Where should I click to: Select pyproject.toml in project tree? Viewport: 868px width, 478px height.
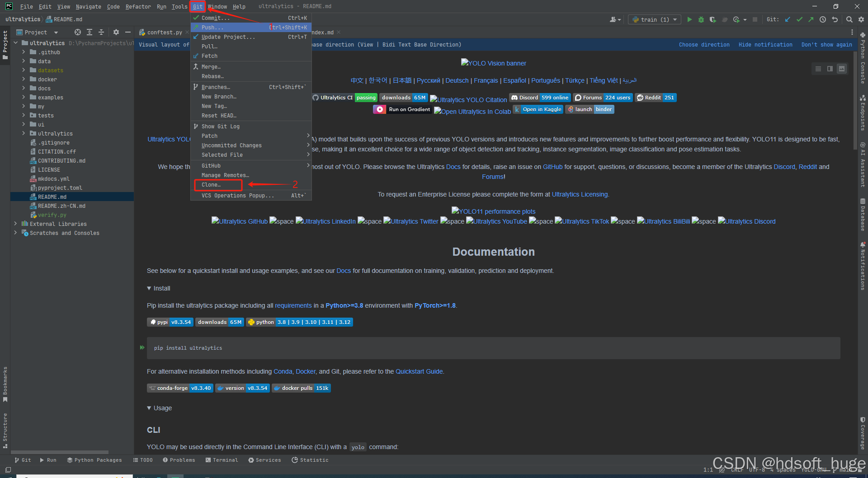click(x=60, y=187)
